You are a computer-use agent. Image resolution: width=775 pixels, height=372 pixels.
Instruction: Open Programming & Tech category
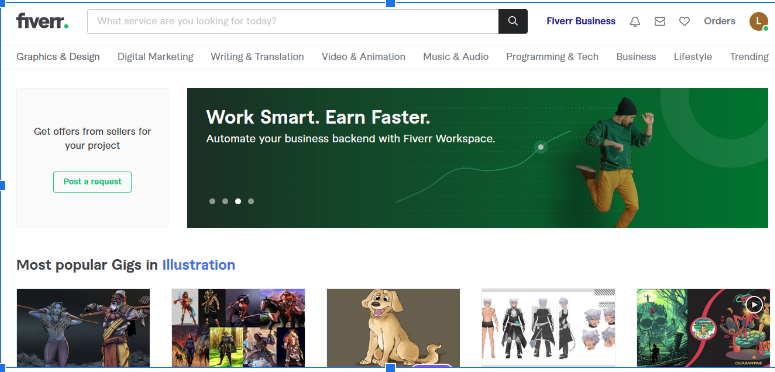coord(552,57)
